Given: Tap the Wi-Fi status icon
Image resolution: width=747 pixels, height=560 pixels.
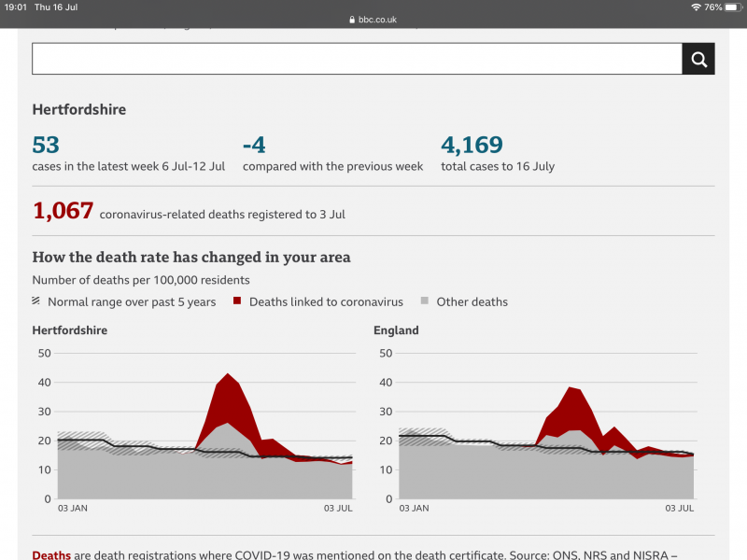Looking at the screenshot, I should click(x=696, y=7).
